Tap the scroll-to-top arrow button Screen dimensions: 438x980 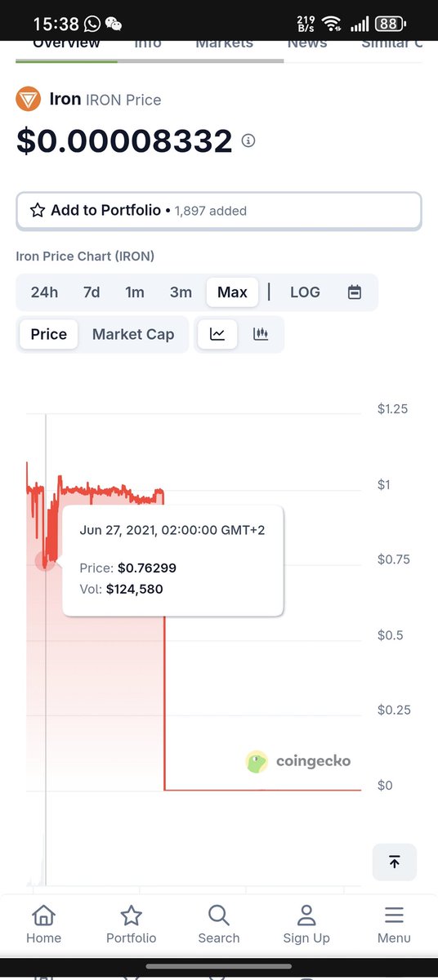(395, 862)
